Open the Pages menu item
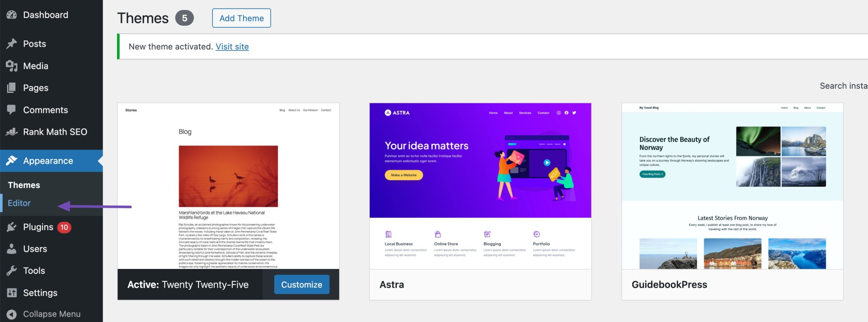868x322 pixels. 51,88
